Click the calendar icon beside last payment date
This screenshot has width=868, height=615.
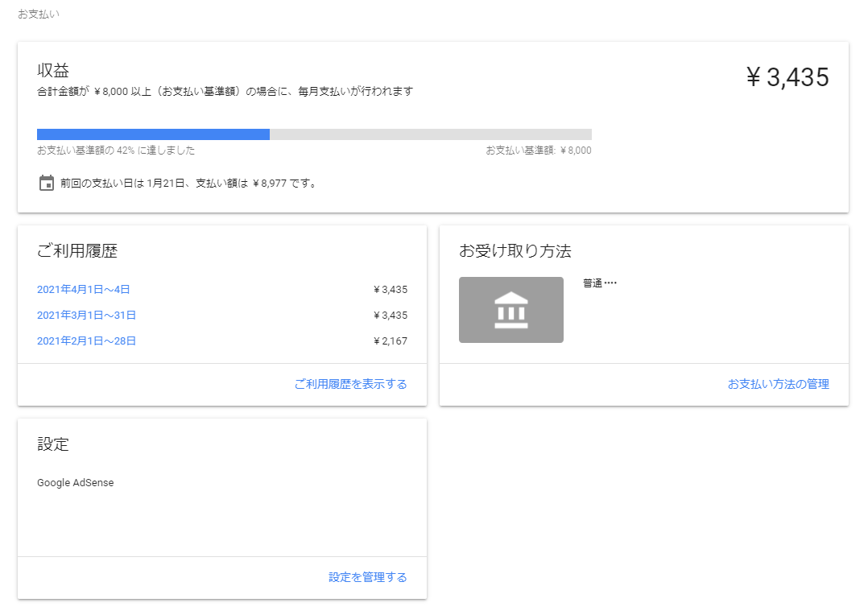[x=47, y=183]
